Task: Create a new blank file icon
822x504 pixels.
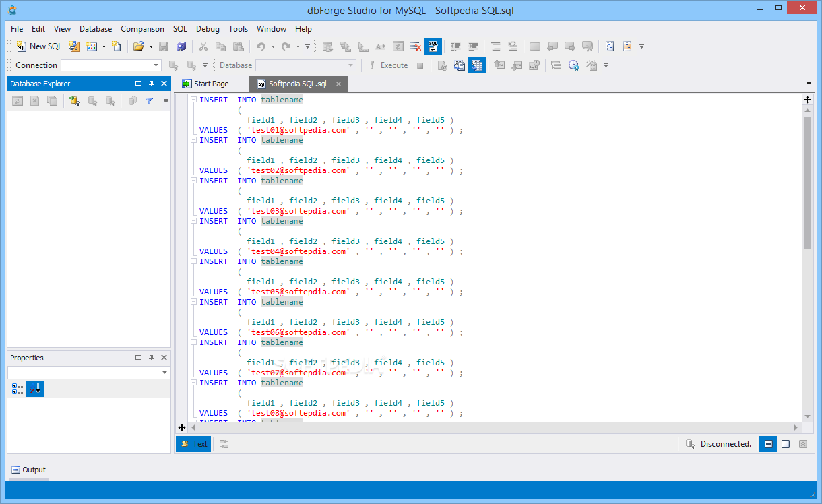Action: pyautogui.click(x=117, y=46)
